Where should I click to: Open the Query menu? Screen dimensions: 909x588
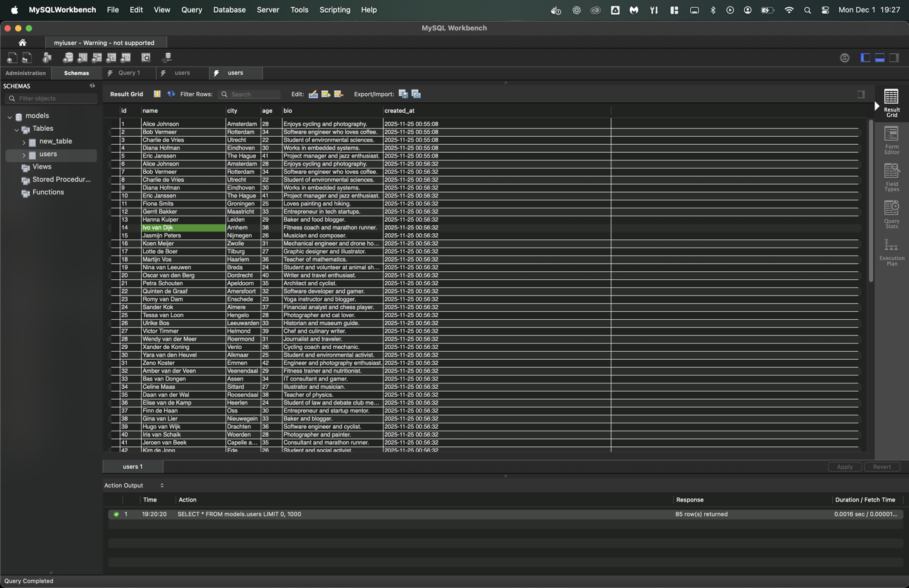point(191,10)
